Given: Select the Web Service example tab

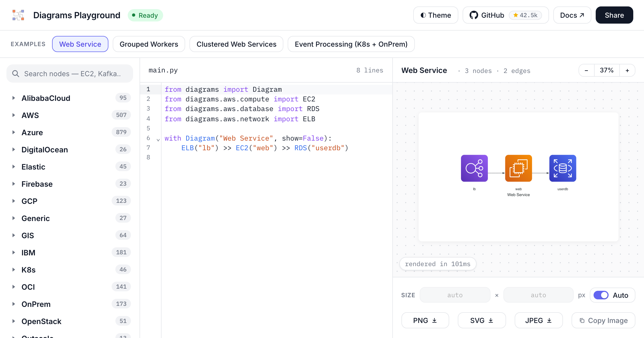Looking at the screenshot, I should [x=80, y=44].
